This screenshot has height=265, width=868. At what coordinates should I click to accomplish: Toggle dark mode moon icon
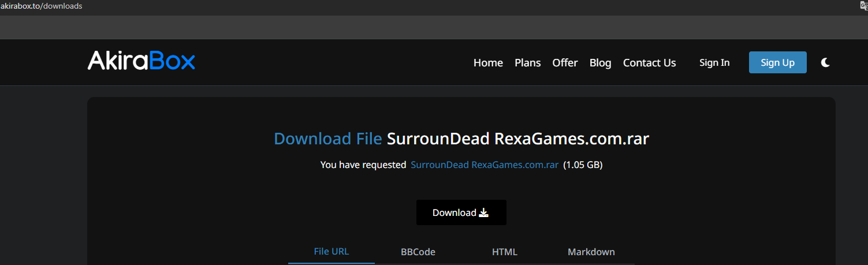[x=825, y=62]
